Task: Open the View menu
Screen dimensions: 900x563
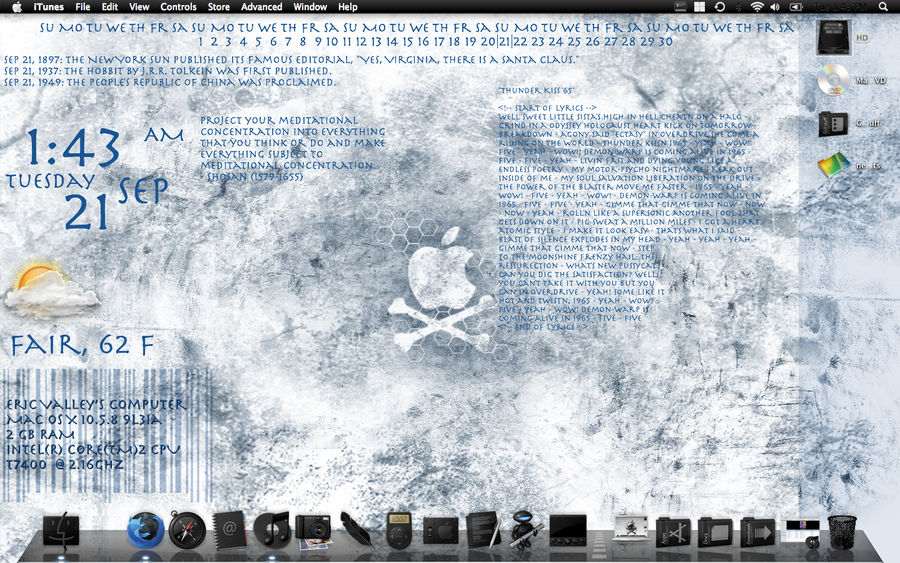Action: click(139, 7)
